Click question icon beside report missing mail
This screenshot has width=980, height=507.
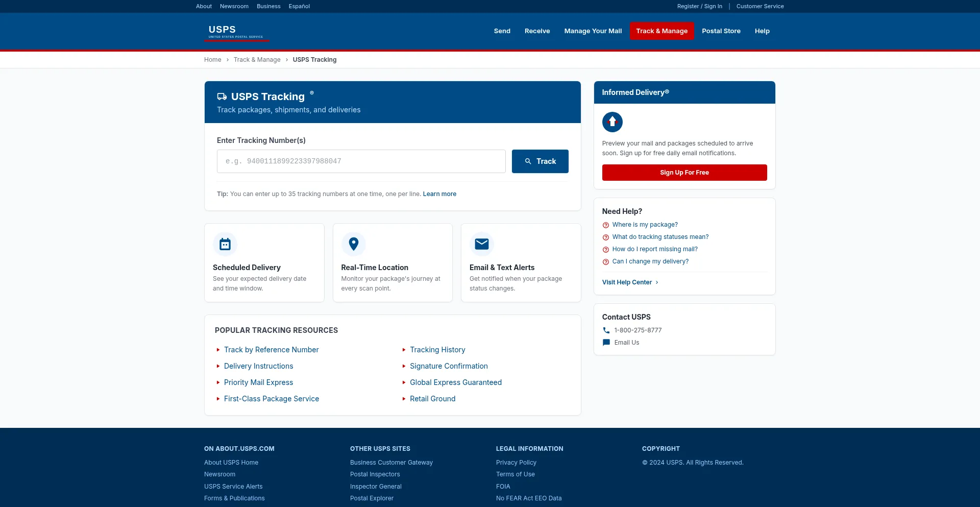coord(606,250)
